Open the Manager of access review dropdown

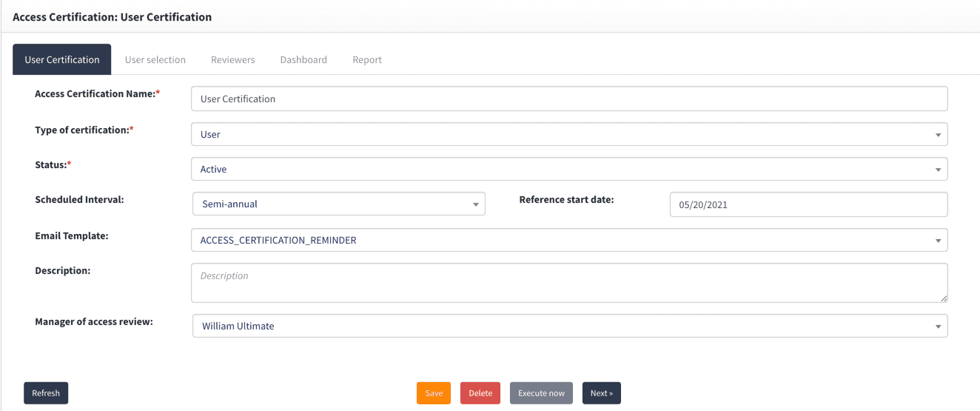tap(568, 326)
